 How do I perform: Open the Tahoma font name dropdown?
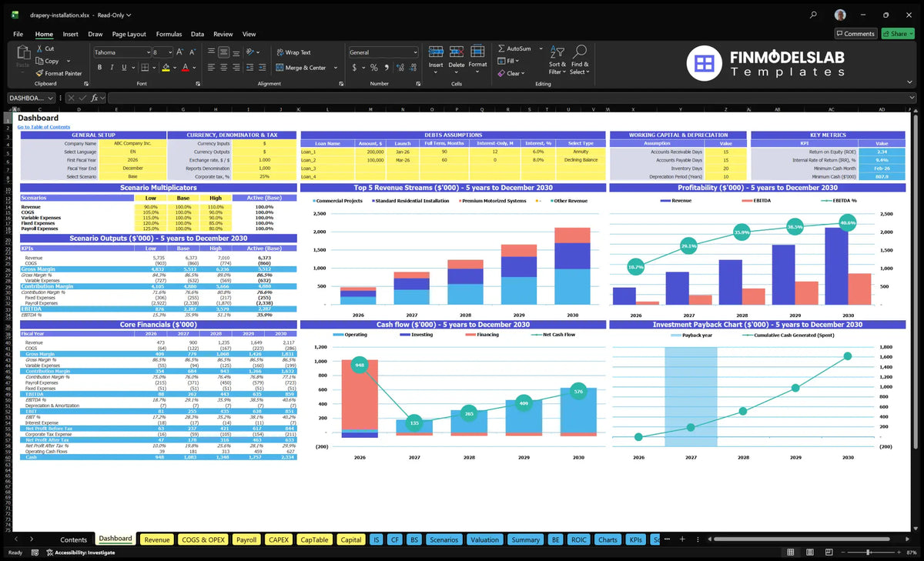(147, 52)
